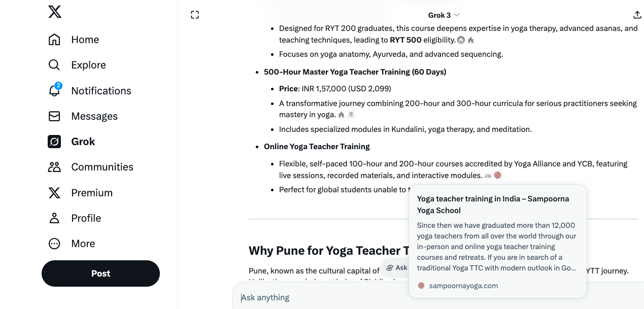
Task: Open Home from the sidebar
Action: click(x=54, y=40)
